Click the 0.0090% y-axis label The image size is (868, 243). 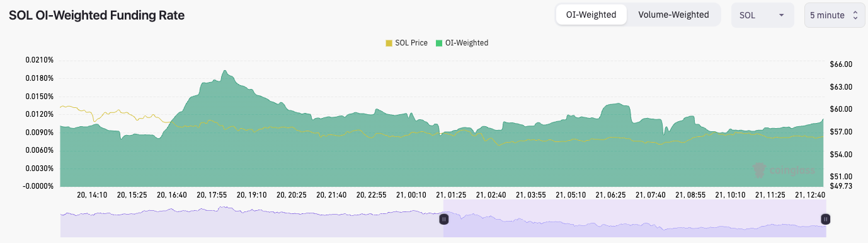(x=40, y=133)
